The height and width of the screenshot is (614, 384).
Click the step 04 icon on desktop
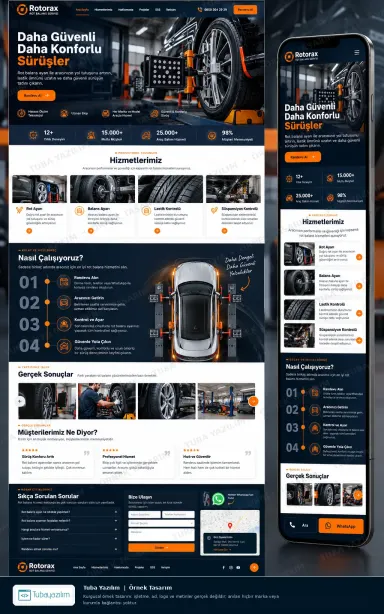point(64,346)
